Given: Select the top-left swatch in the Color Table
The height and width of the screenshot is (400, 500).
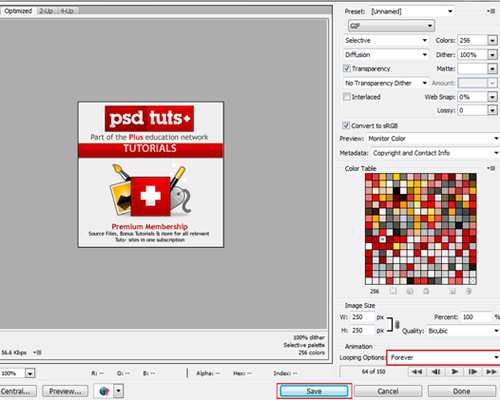Looking at the screenshot, I should (369, 177).
